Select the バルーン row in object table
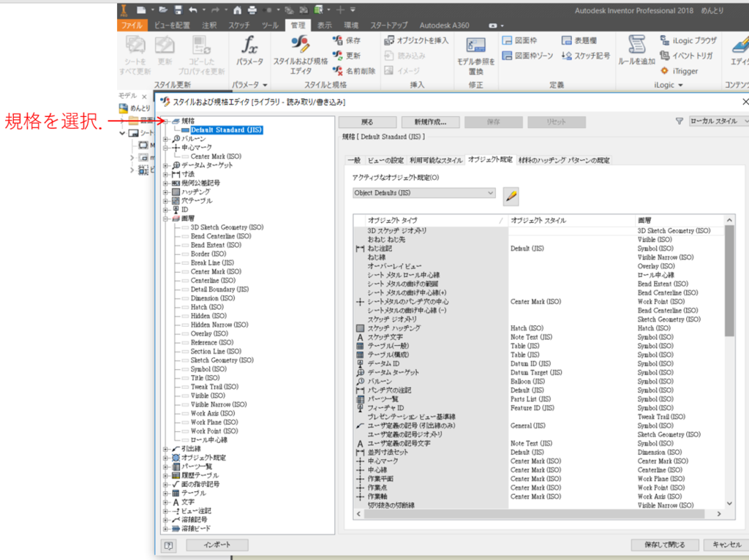Viewport: 749px width, 560px height. click(x=539, y=382)
